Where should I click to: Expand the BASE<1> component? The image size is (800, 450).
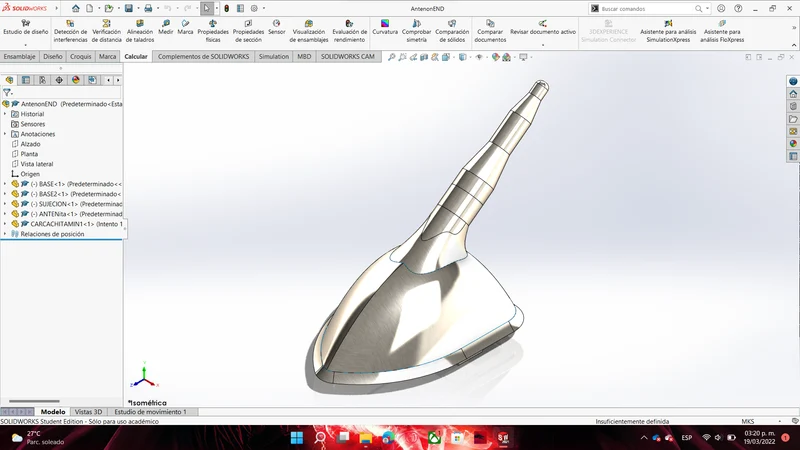pyautogui.click(x=5, y=184)
